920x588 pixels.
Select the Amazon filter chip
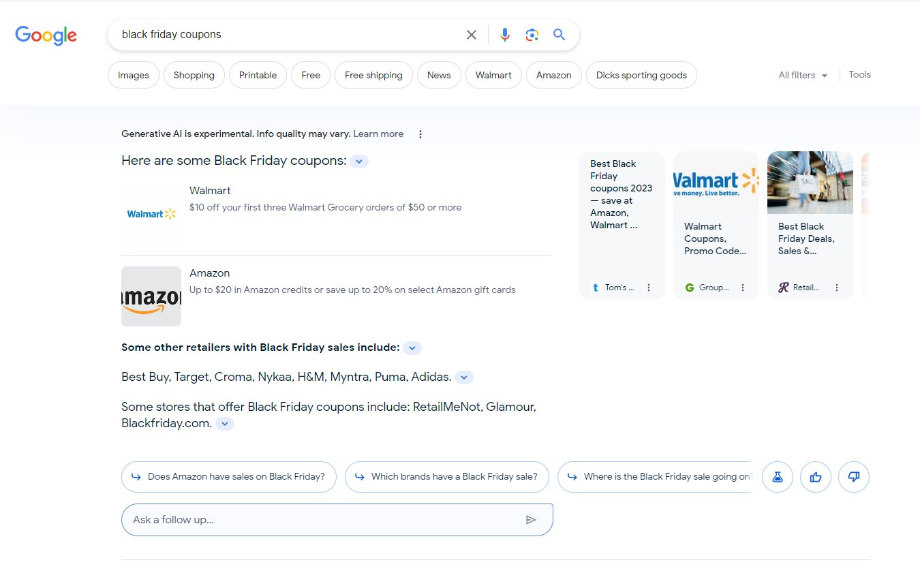[554, 76]
